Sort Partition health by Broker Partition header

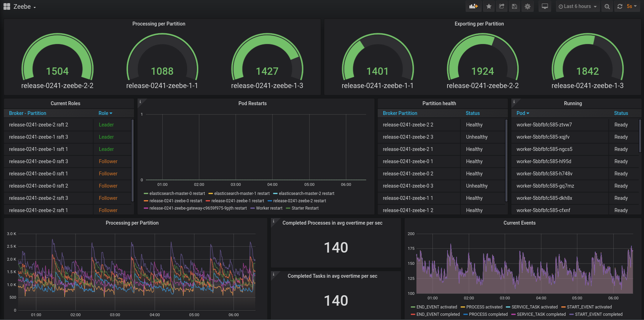[x=400, y=113]
